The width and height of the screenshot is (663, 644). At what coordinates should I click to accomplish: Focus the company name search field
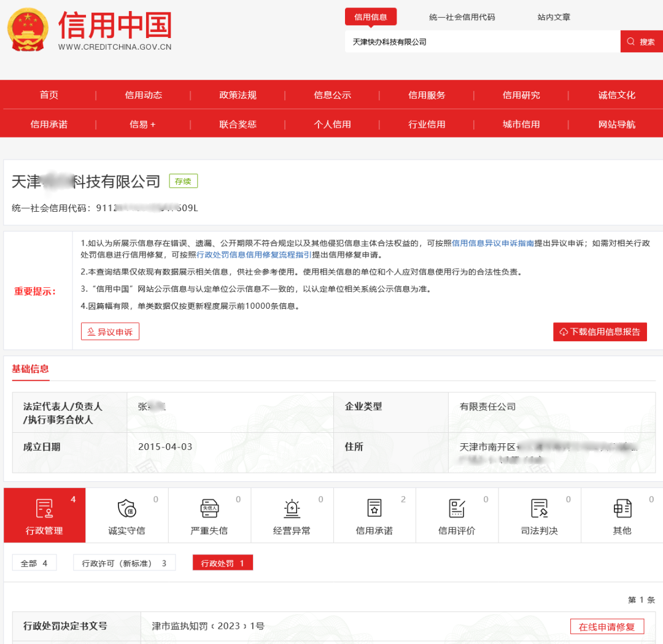point(483,41)
